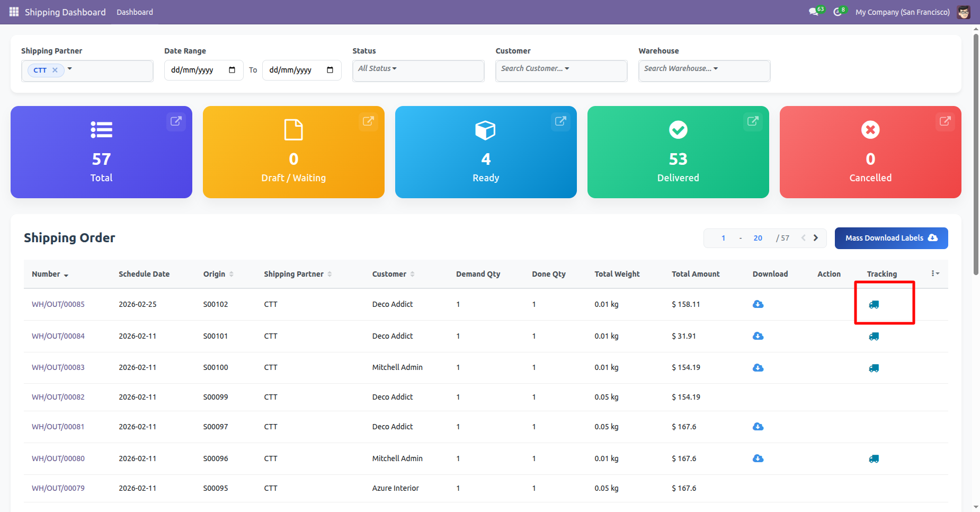Open the messages chat icon
Screen dimensions: 980x512
pos(814,12)
